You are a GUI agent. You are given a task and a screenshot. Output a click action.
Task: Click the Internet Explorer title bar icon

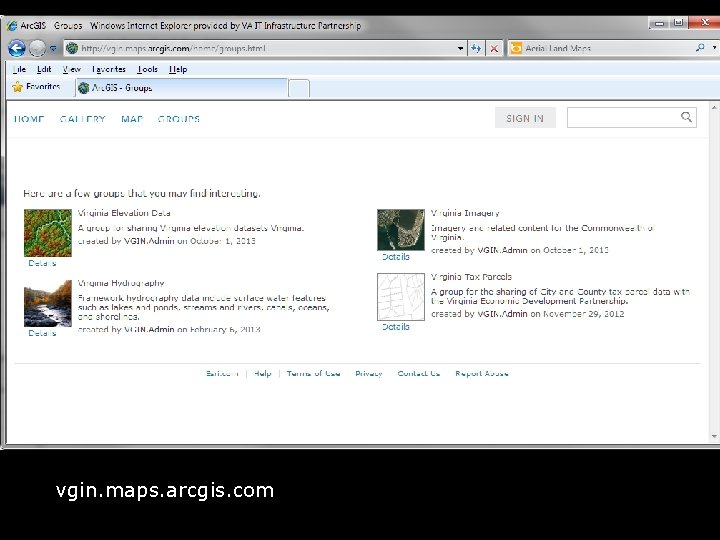(12, 26)
